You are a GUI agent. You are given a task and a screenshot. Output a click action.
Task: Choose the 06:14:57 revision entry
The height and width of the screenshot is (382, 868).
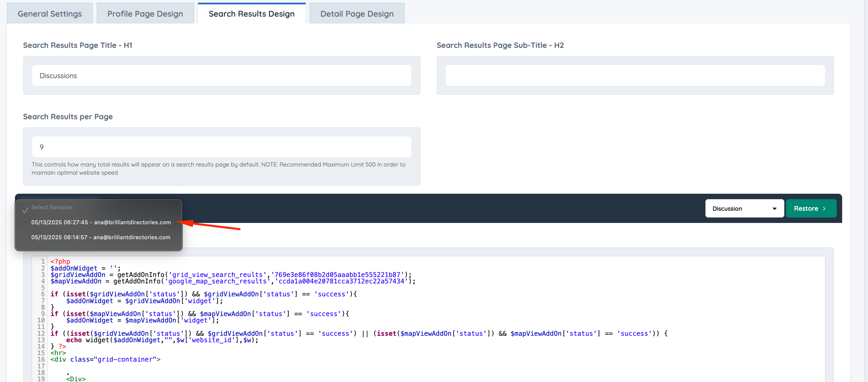click(x=101, y=237)
